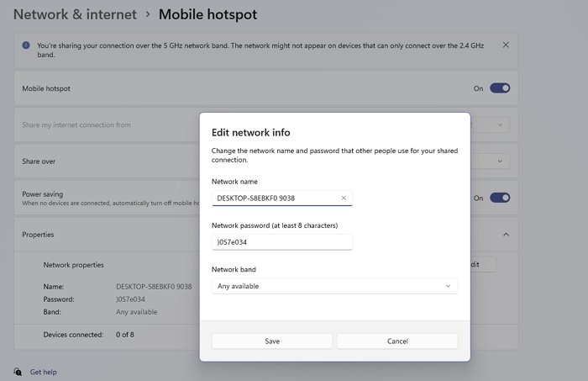588x381 pixels.
Task: Click the Get help icon
Action: pos(18,371)
